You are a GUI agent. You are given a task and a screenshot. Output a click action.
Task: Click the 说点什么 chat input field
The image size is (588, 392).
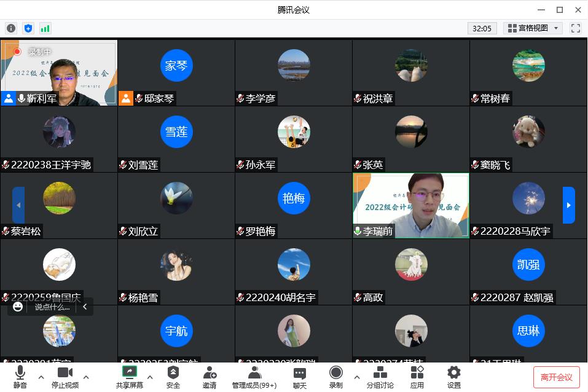[52, 307]
